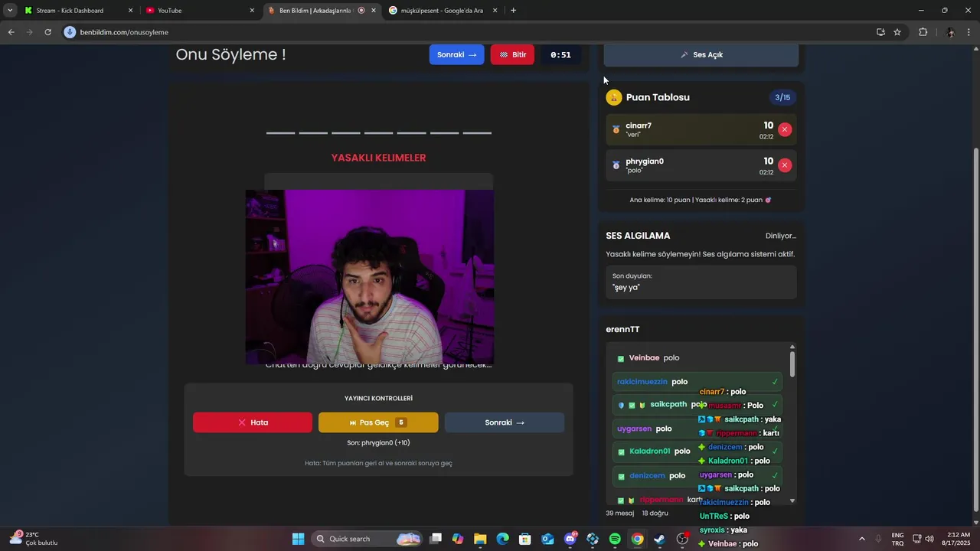Click the blue Sonraki button in the header

[456, 55]
